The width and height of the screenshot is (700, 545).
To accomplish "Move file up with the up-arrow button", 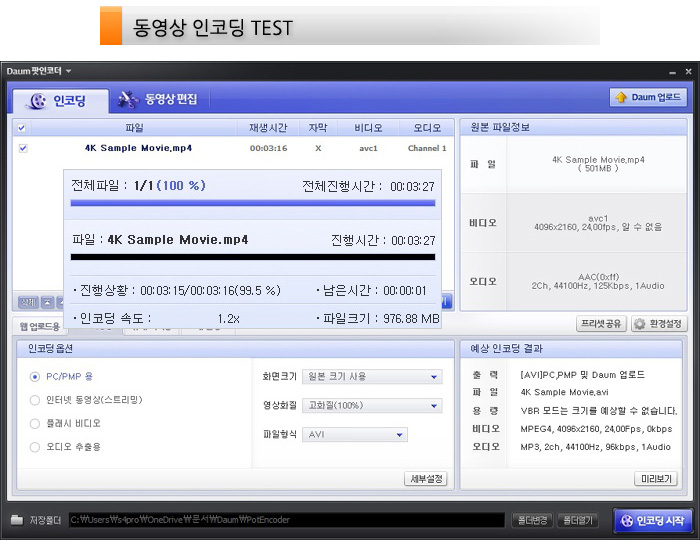I will 48,302.
